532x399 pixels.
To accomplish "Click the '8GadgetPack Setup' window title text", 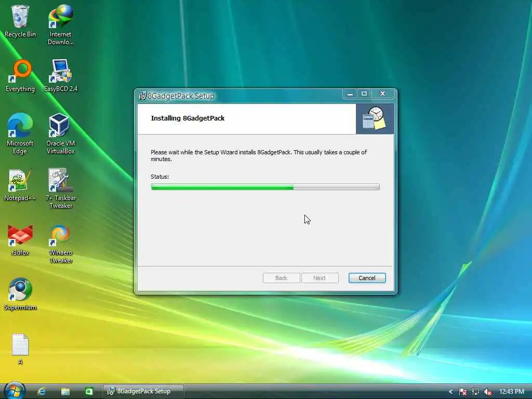I will (x=181, y=96).
